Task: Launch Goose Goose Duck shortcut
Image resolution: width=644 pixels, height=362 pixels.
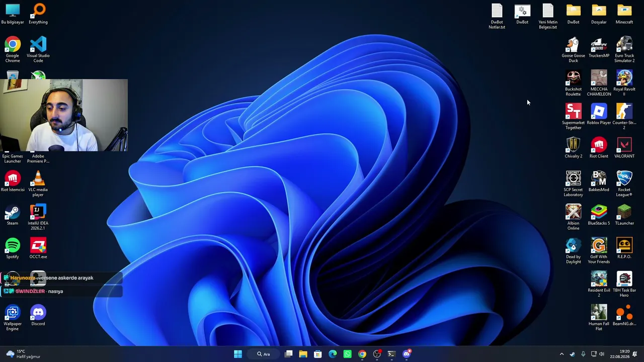Action: (573, 49)
